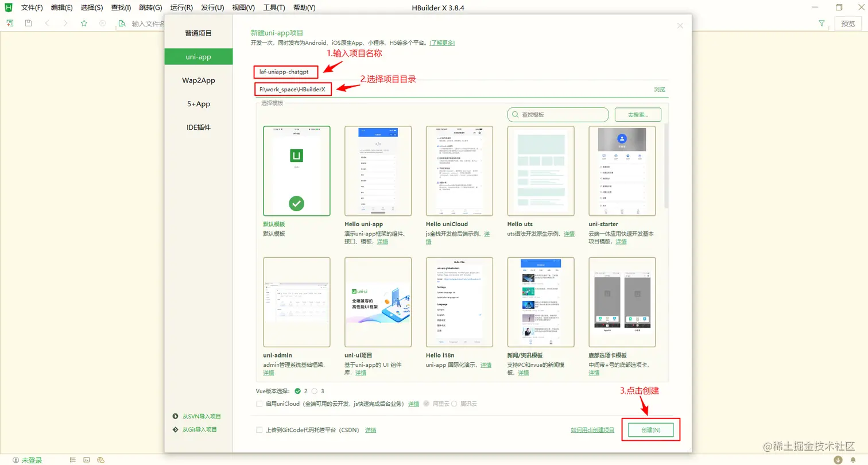Click the SVN import icon

click(x=176, y=416)
